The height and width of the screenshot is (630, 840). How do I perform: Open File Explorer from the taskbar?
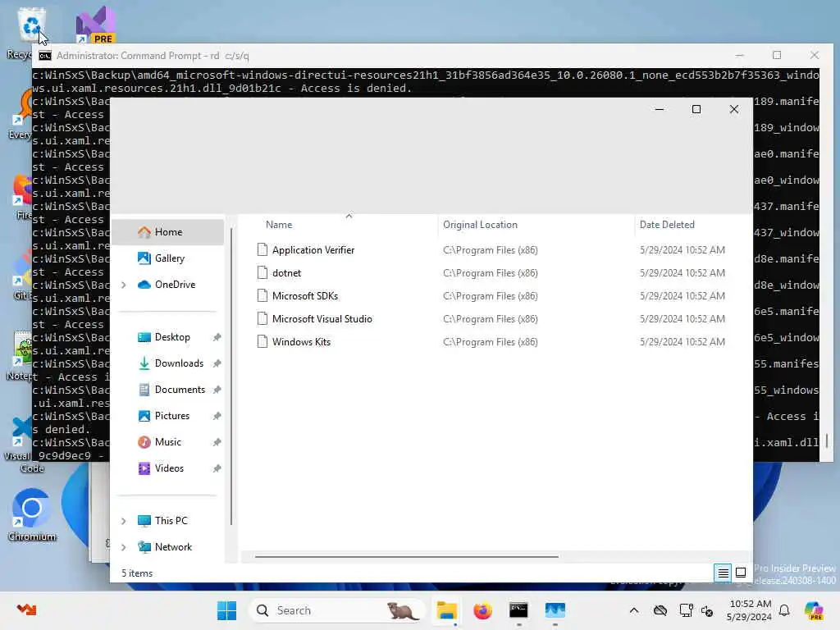coord(446,610)
